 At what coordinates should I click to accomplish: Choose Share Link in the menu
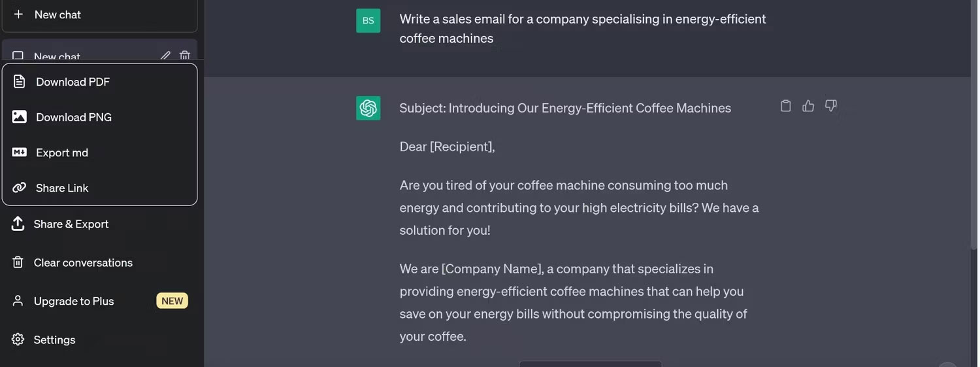coord(62,188)
